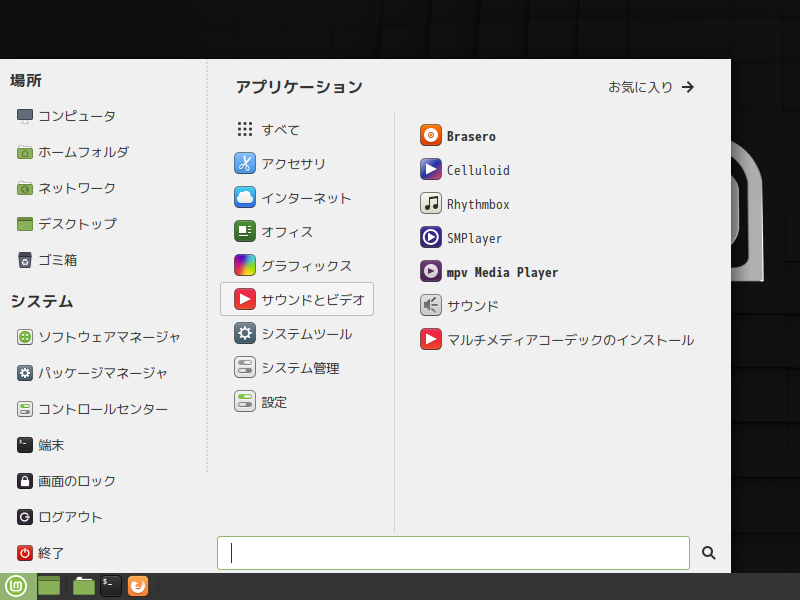
Task: Open ソフトウェアマネージャ icon
Action: coord(24,337)
